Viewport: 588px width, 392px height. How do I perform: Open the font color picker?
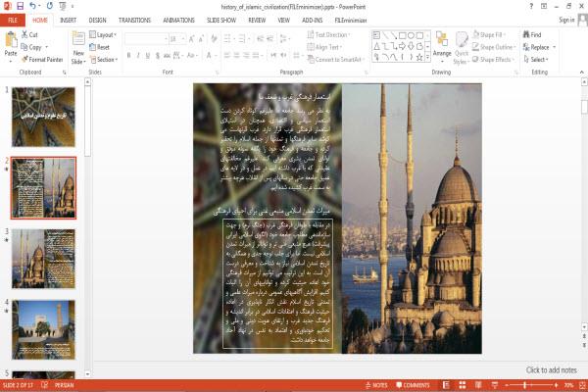click(x=210, y=56)
